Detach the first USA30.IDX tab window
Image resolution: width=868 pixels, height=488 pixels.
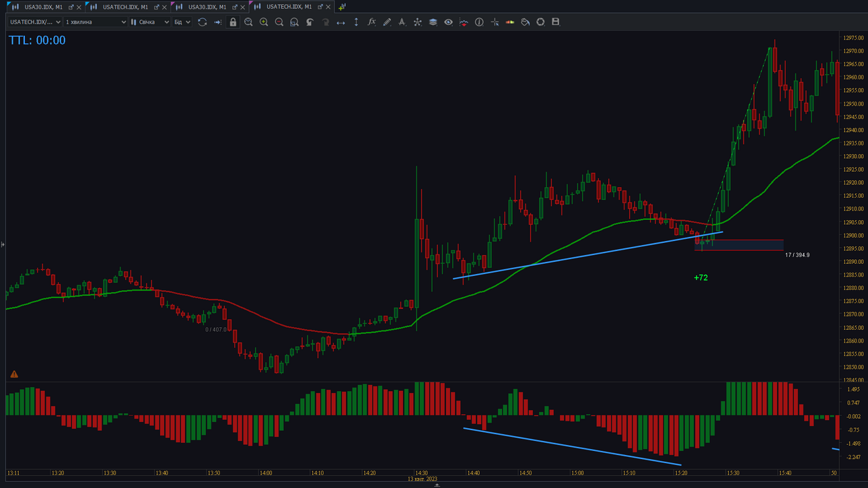coord(71,7)
